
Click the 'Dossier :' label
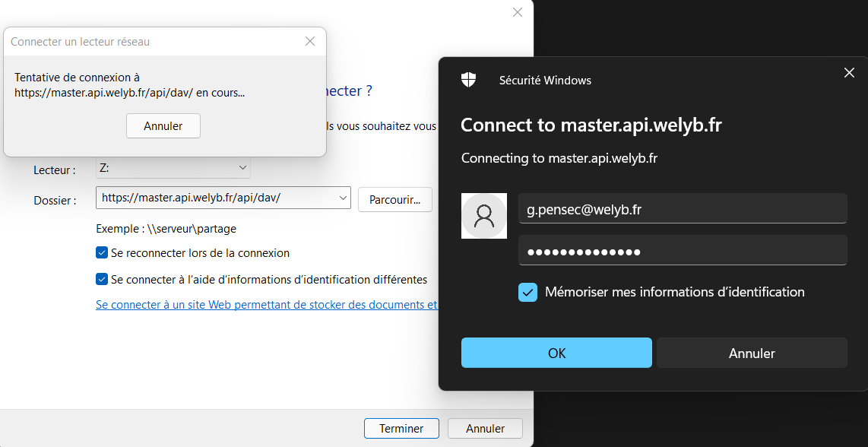[x=55, y=201]
